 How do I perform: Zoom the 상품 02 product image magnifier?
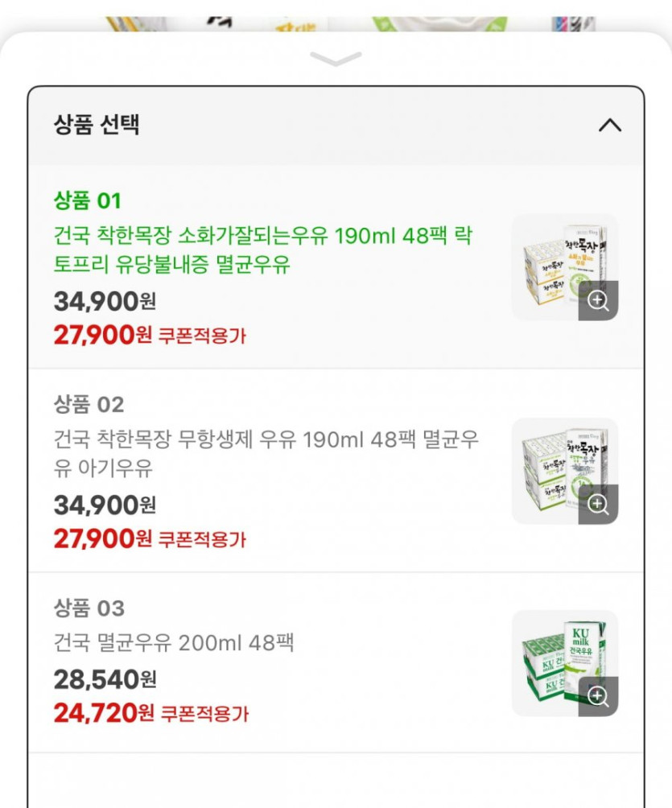point(598,505)
